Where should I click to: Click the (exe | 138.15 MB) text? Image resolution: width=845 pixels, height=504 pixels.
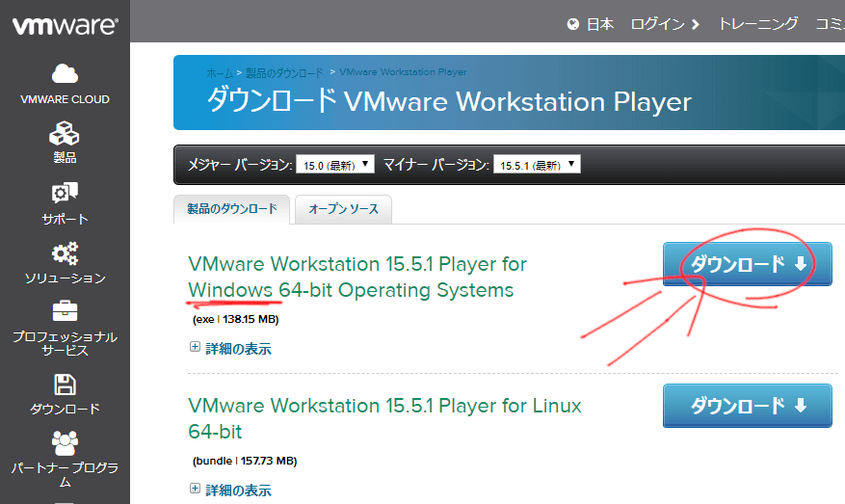pyautogui.click(x=235, y=319)
